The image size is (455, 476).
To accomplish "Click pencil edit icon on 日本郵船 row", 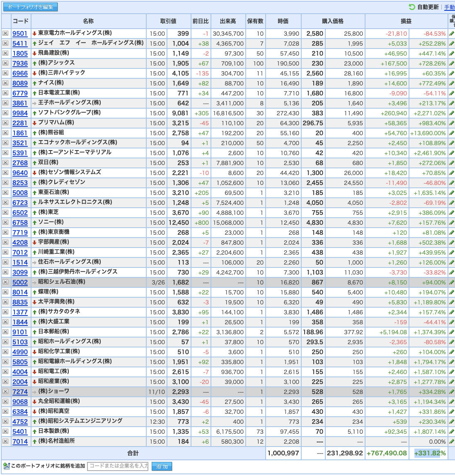I will point(452,332).
